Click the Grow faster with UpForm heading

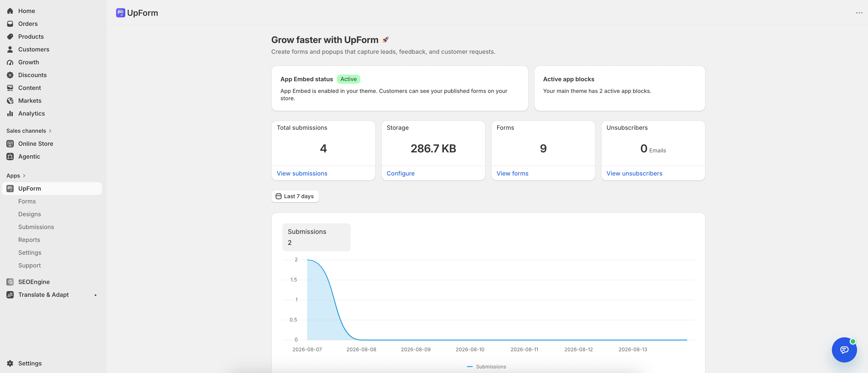click(x=325, y=40)
